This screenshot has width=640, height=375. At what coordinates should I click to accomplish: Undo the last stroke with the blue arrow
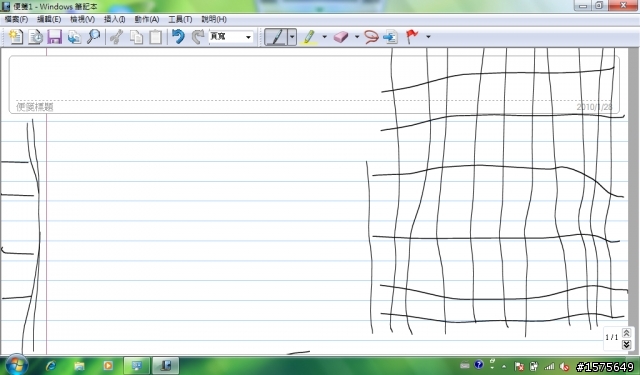coord(178,37)
